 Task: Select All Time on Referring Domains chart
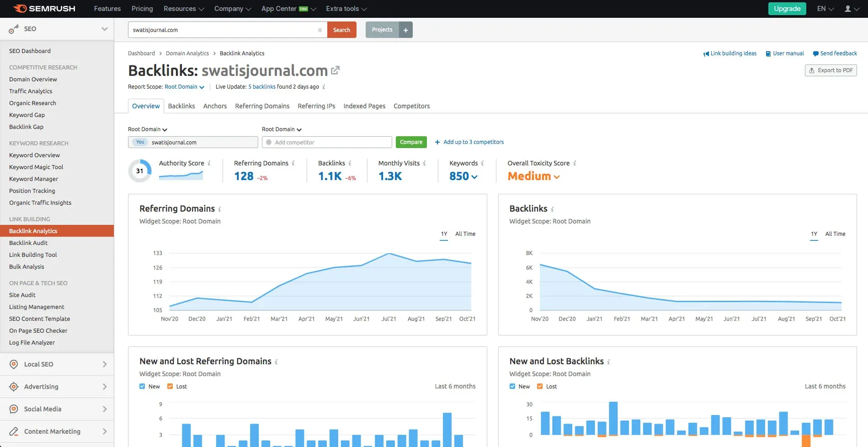click(x=465, y=234)
